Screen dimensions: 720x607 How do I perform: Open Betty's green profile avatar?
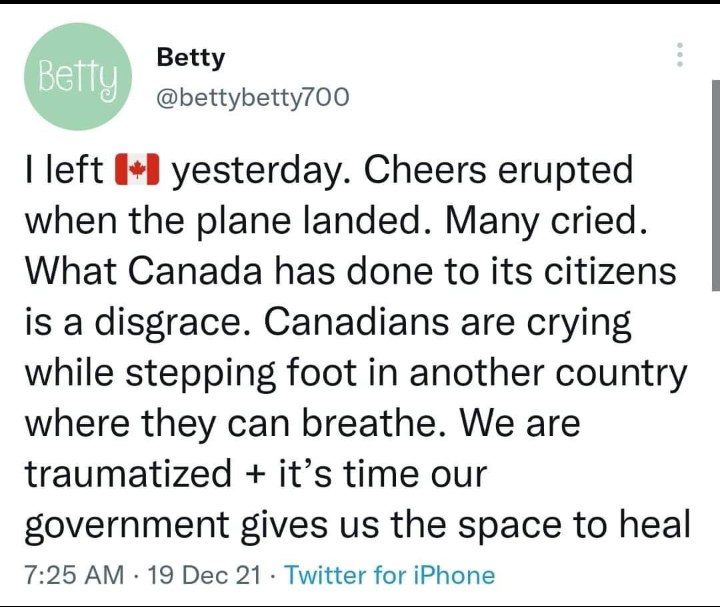[x=78, y=77]
